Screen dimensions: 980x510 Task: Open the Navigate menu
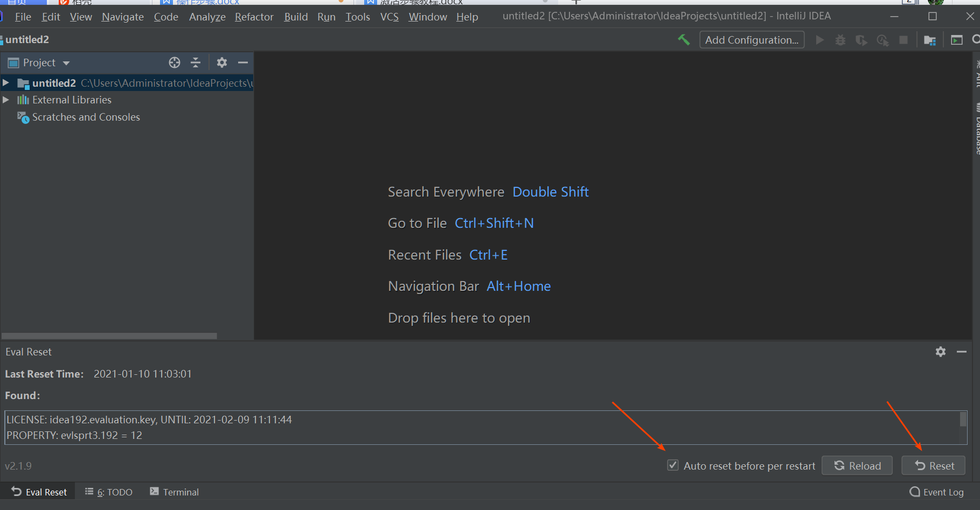tap(122, 17)
